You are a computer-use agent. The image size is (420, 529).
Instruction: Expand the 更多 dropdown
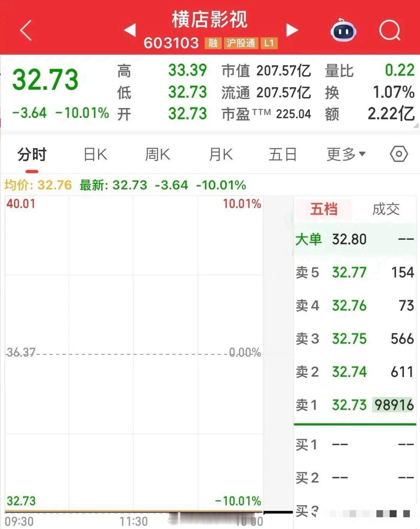[x=346, y=155]
